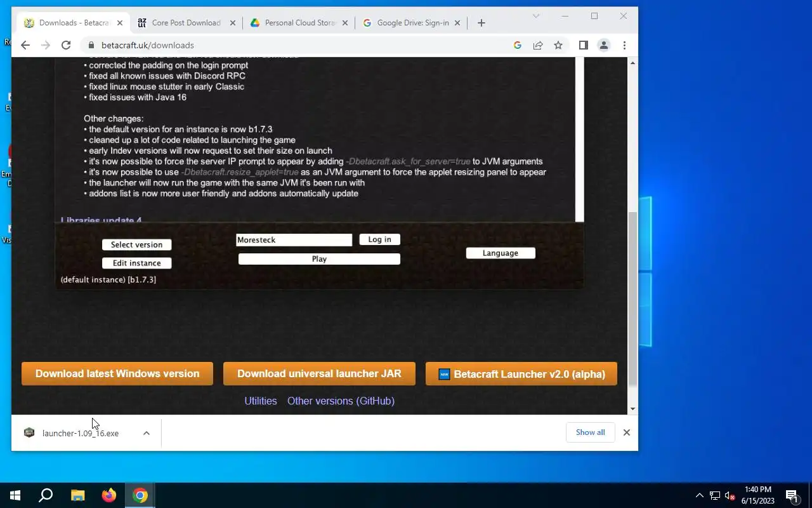Open the tab search dropdown
The image size is (812, 508).
click(536, 16)
